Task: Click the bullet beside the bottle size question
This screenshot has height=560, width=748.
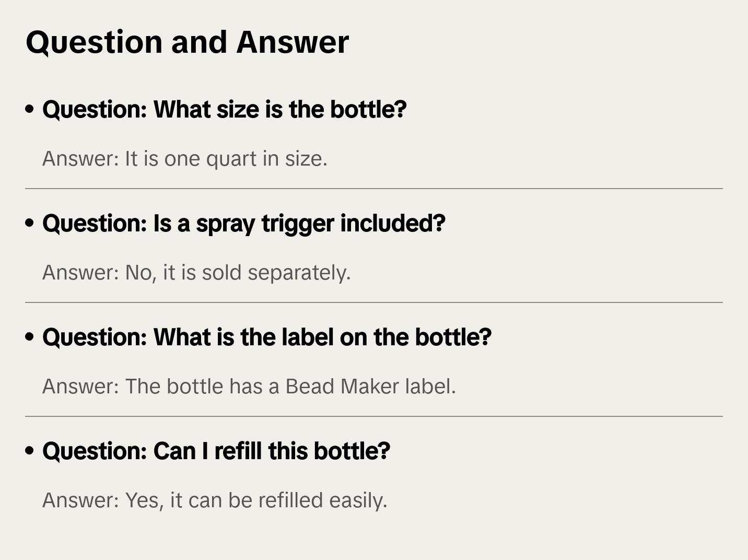Action: tap(30, 109)
